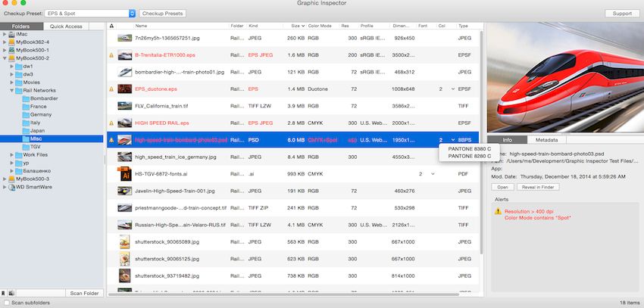The width and height of the screenshot is (644, 308).
Task: Choose PANTONE 8380 C in the popup
Action: [470, 149]
